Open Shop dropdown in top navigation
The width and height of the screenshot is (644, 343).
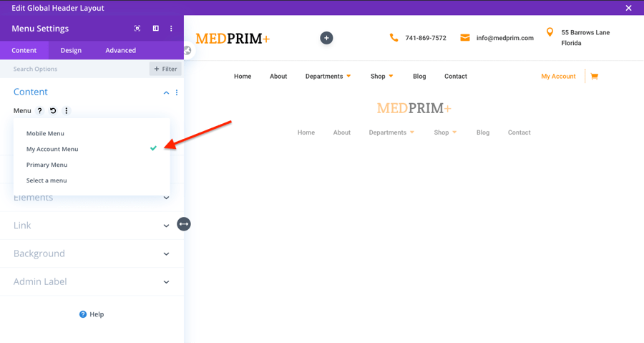[382, 77]
